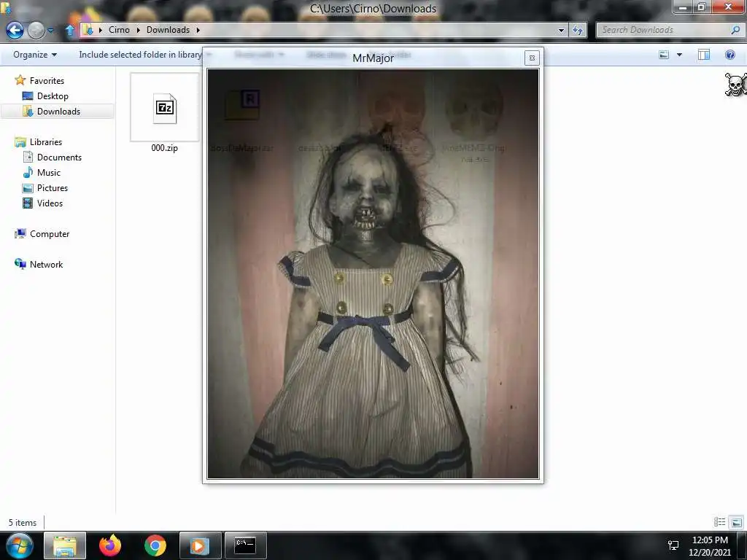Image resolution: width=747 pixels, height=560 pixels.
Task: Open the Organize menu
Action: tap(35, 55)
